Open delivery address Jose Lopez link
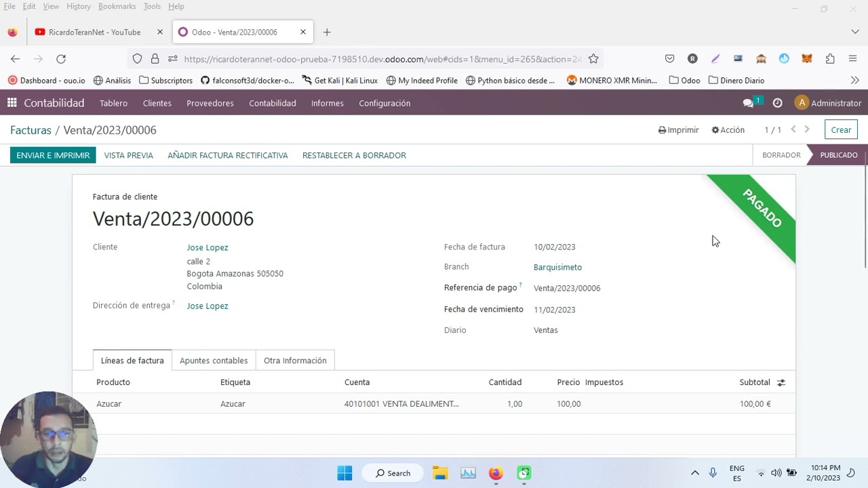 coord(208,306)
